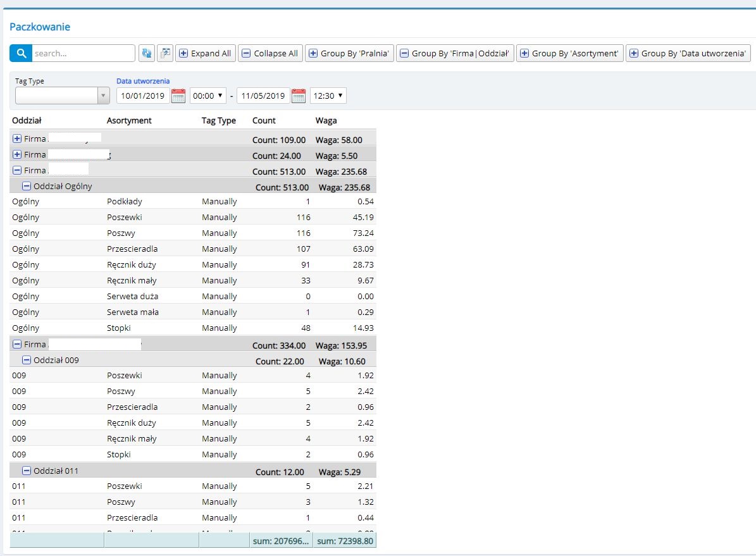Select the Podkłady row cell

pos(125,202)
